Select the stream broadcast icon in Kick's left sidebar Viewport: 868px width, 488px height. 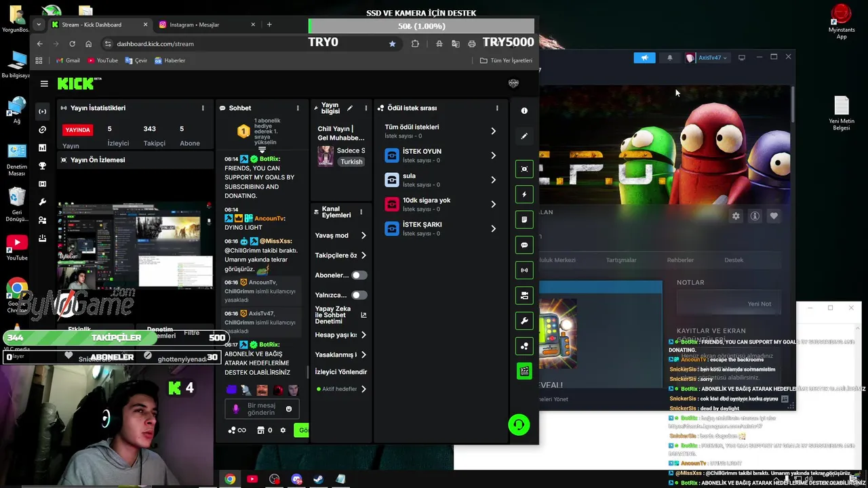pos(43,111)
